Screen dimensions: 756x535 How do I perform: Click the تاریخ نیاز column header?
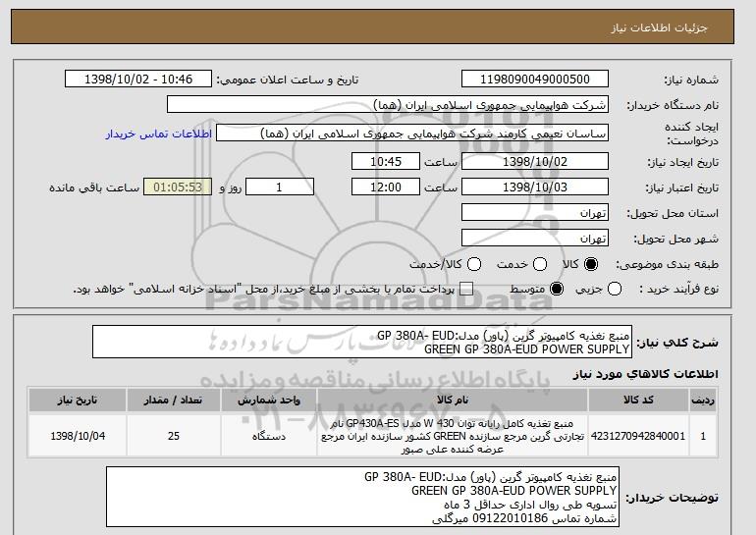pos(78,401)
